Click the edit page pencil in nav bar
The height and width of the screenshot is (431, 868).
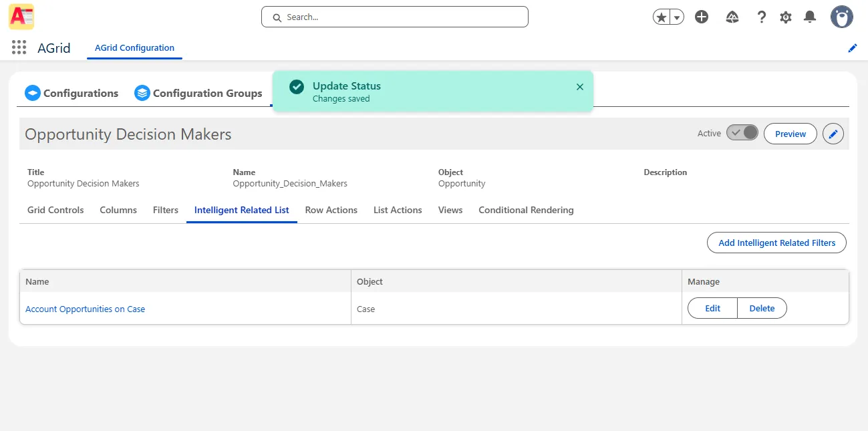(x=853, y=48)
